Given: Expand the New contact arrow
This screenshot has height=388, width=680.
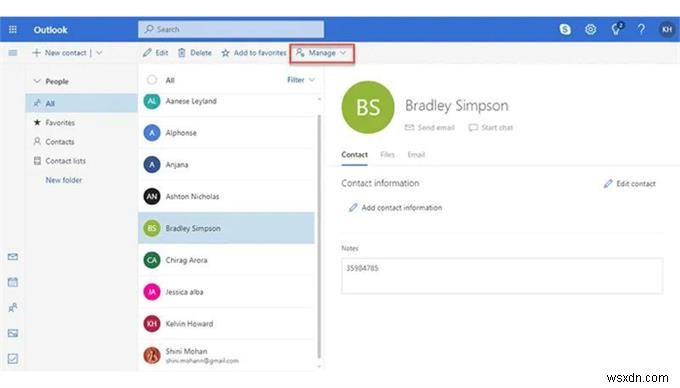Looking at the screenshot, I should point(99,53).
